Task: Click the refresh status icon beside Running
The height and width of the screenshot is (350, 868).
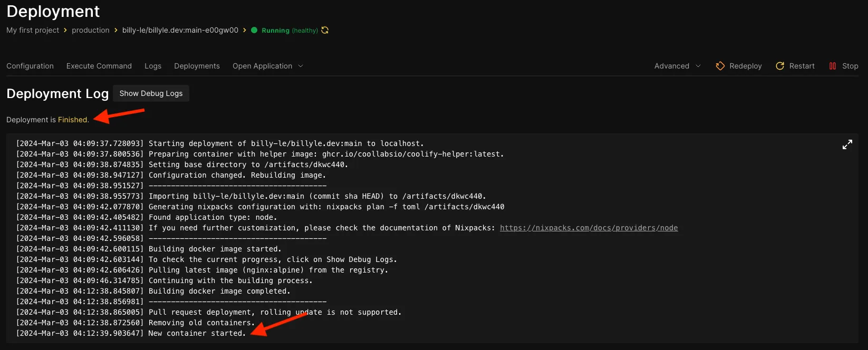Action: point(325,30)
